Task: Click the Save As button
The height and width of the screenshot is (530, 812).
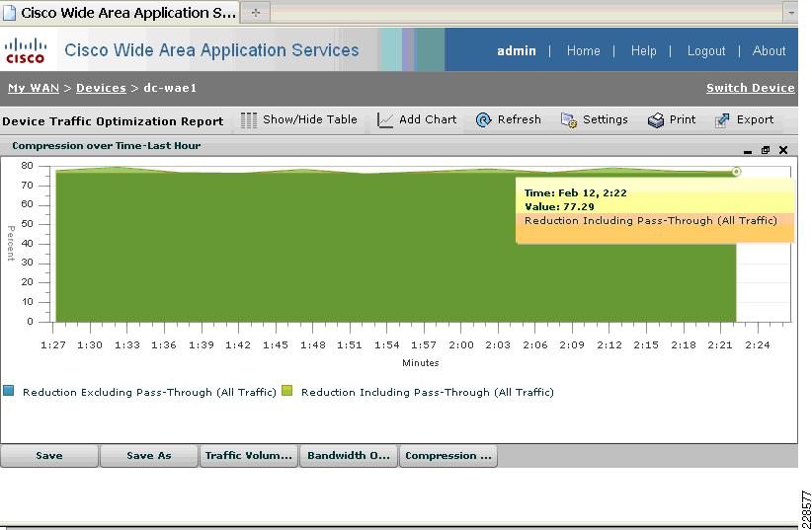Action: [148, 456]
